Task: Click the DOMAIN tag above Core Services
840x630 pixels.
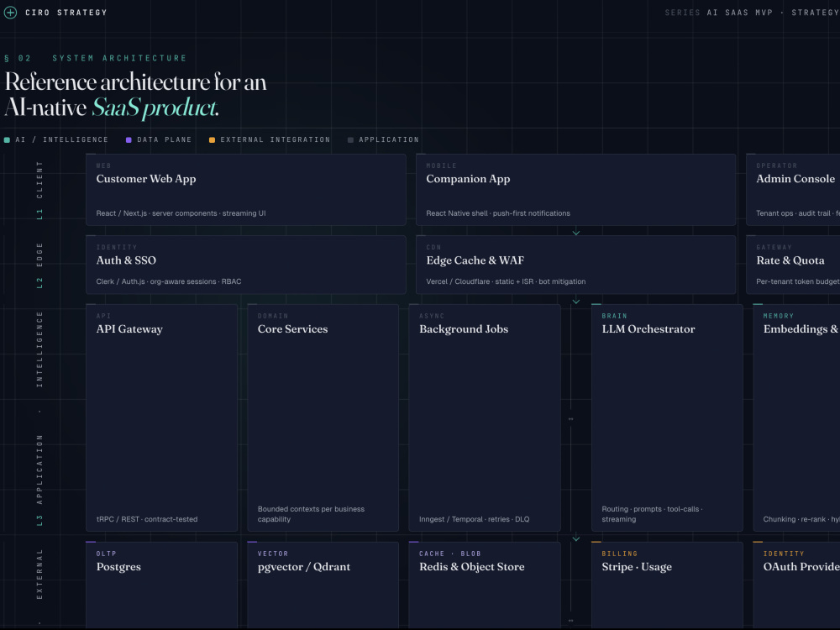Action: click(273, 316)
